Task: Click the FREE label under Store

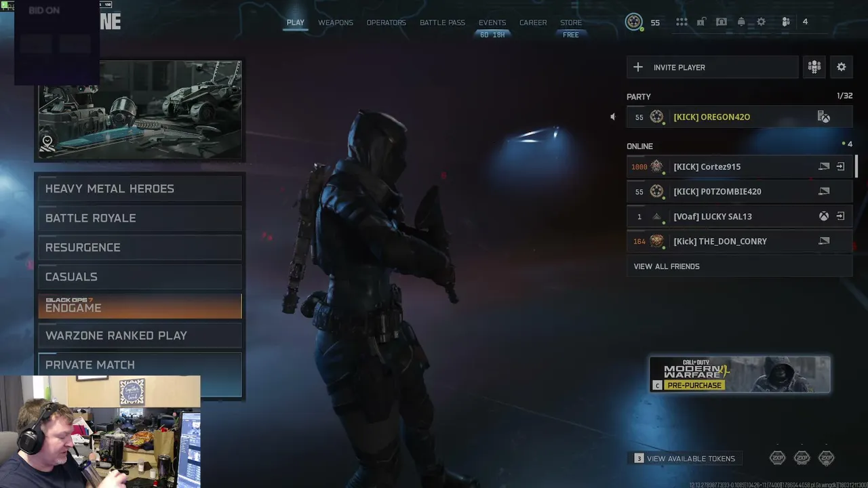Action: [571, 35]
